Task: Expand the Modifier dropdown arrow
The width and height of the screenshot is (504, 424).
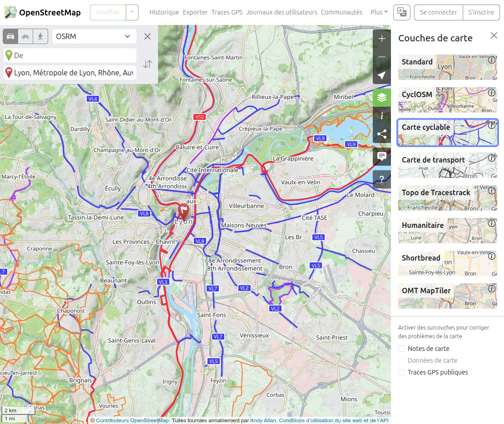Action: tap(132, 12)
